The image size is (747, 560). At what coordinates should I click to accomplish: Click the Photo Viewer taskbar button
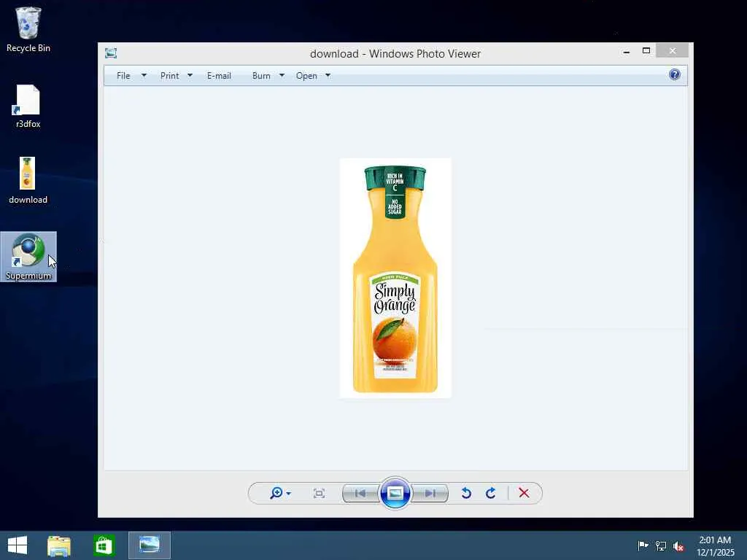(149, 545)
